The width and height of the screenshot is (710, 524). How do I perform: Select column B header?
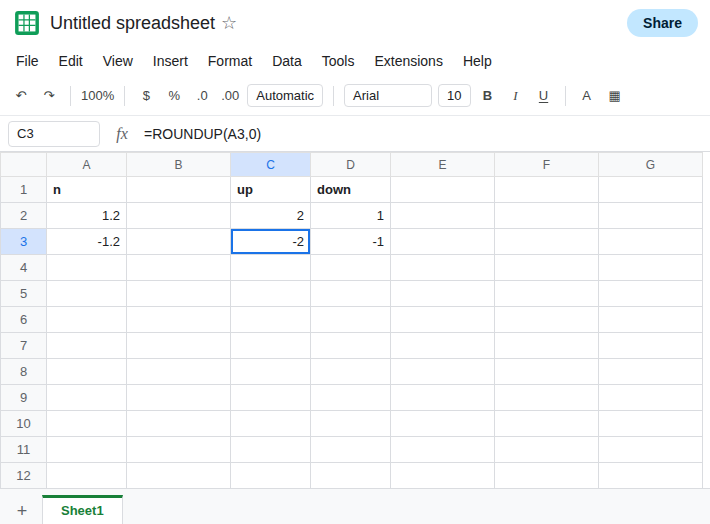(x=178, y=164)
